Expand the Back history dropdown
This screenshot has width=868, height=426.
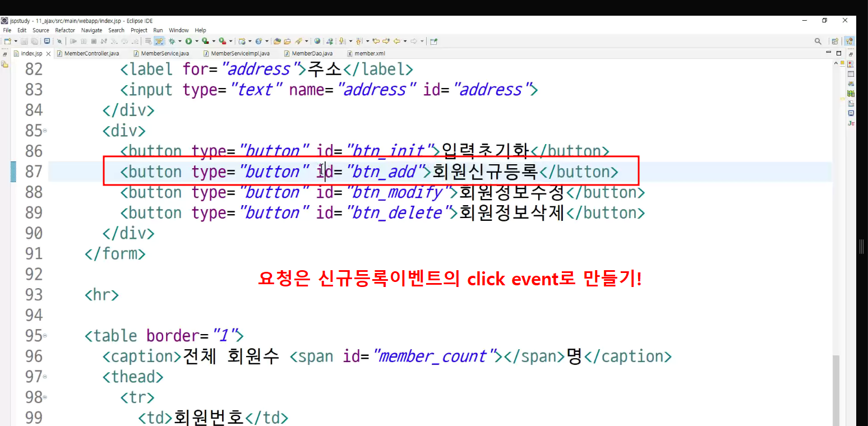405,41
